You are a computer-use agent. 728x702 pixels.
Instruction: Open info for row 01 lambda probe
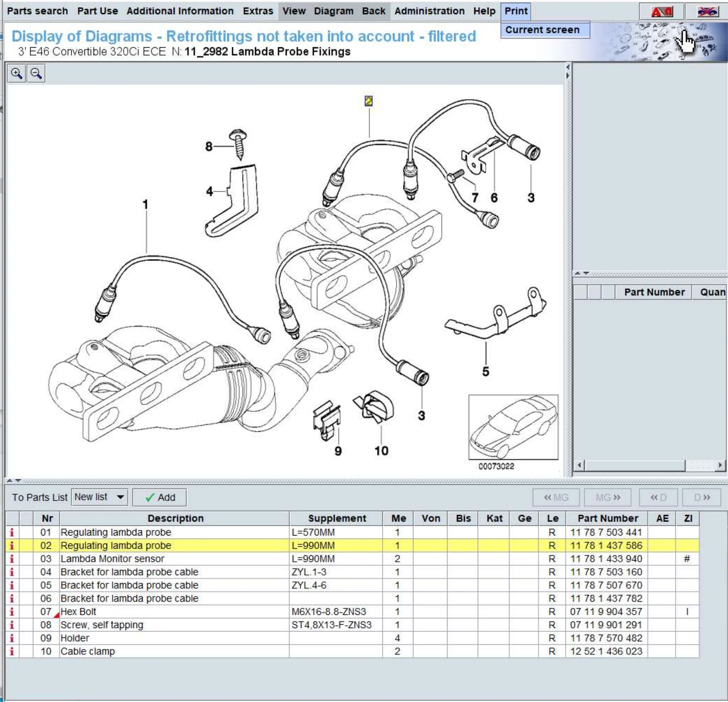tap(12, 532)
